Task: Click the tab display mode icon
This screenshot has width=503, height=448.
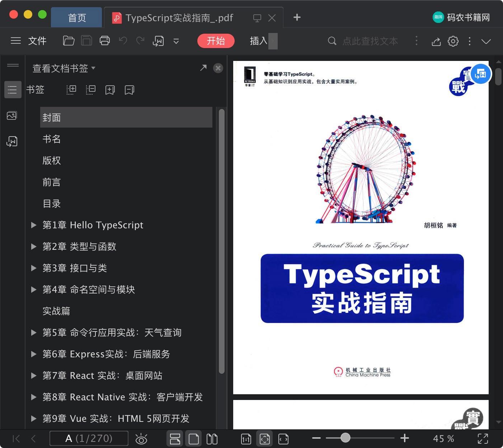Action: (257, 18)
